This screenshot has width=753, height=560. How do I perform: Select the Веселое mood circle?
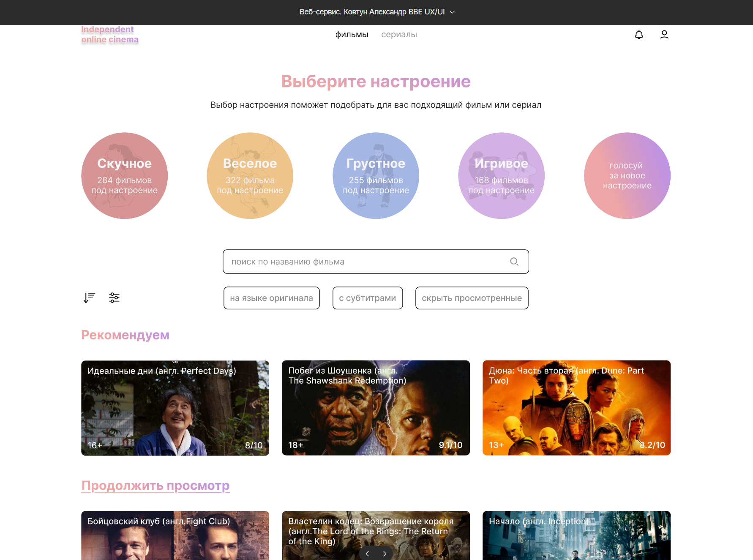tap(250, 176)
